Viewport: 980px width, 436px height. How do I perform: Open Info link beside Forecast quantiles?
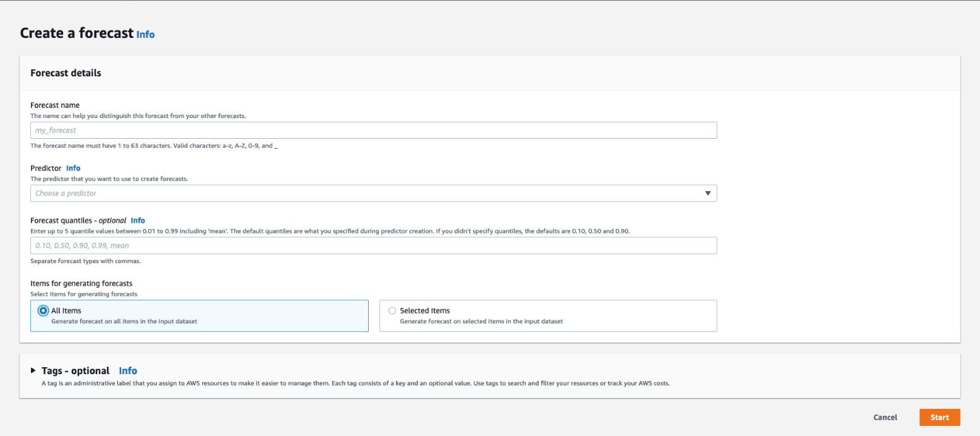click(138, 221)
